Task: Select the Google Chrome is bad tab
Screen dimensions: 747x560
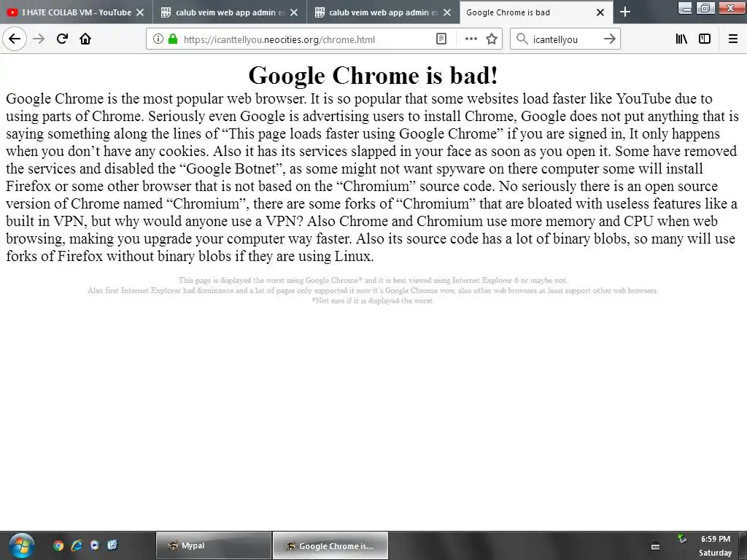Action: [536, 12]
